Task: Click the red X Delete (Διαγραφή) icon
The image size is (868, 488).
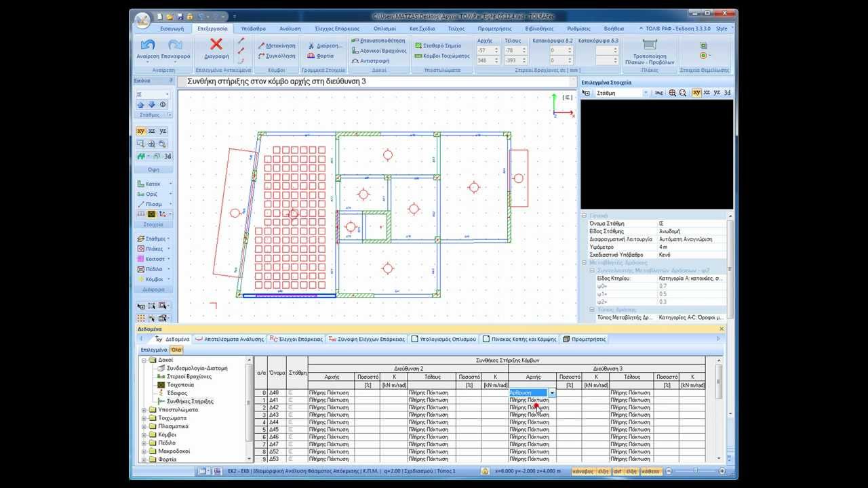Action: tap(216, 44)
